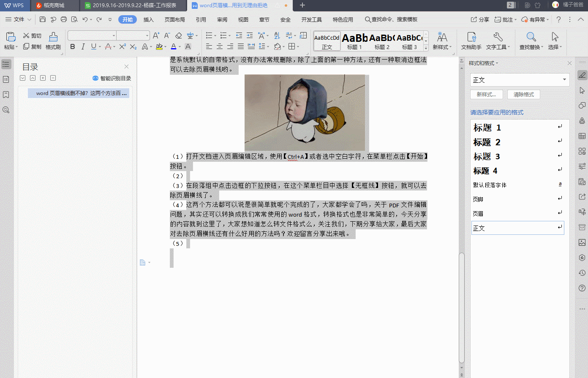Close the 目录 outline panel
588x378 pixels.
click(x=126, y=67)
